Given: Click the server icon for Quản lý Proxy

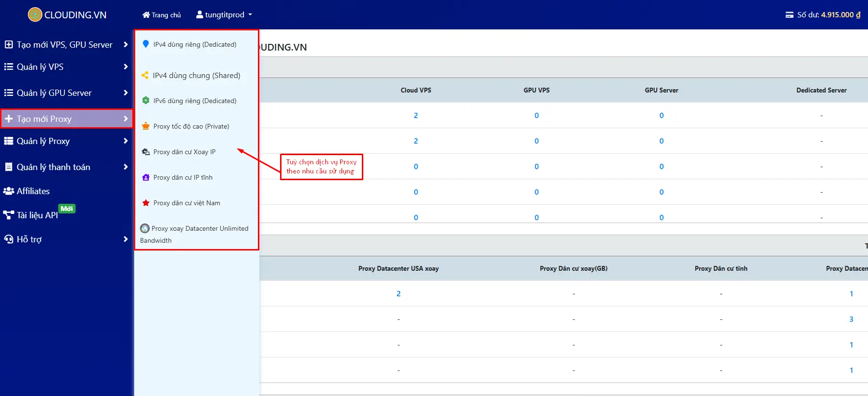Looking at the screenshot, I should 9,141.
